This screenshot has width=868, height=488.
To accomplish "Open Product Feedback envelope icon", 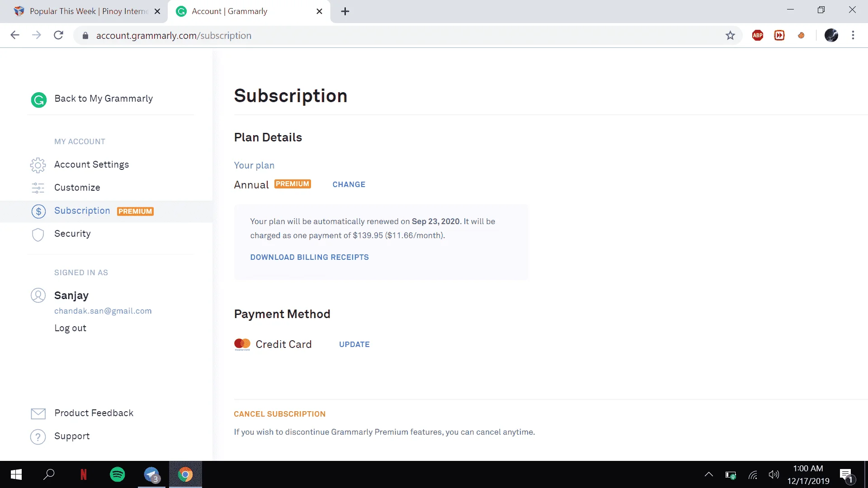I will pyautogui.click(x=38, y=413).
